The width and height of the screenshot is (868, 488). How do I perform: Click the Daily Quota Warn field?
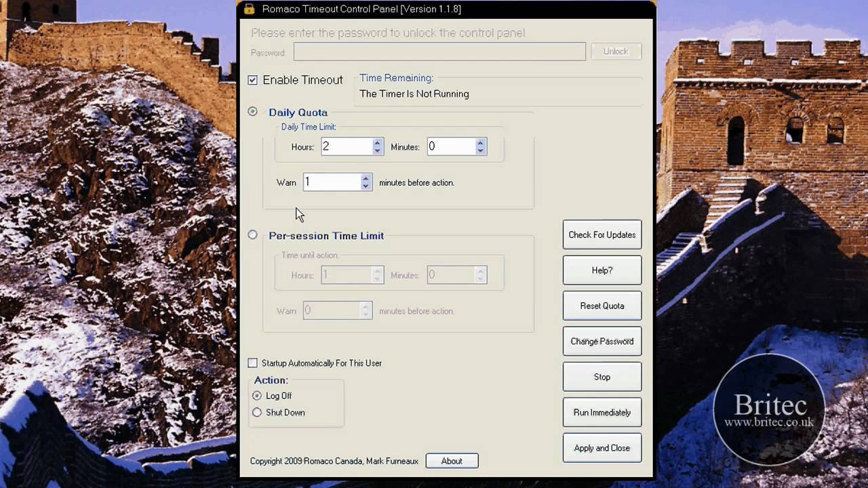pos(332,182)
